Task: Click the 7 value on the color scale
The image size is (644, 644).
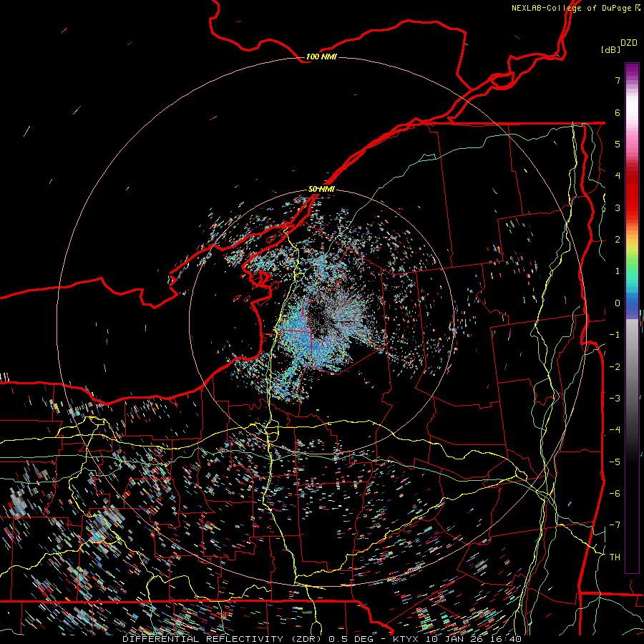Action: (x=618, y=80)
